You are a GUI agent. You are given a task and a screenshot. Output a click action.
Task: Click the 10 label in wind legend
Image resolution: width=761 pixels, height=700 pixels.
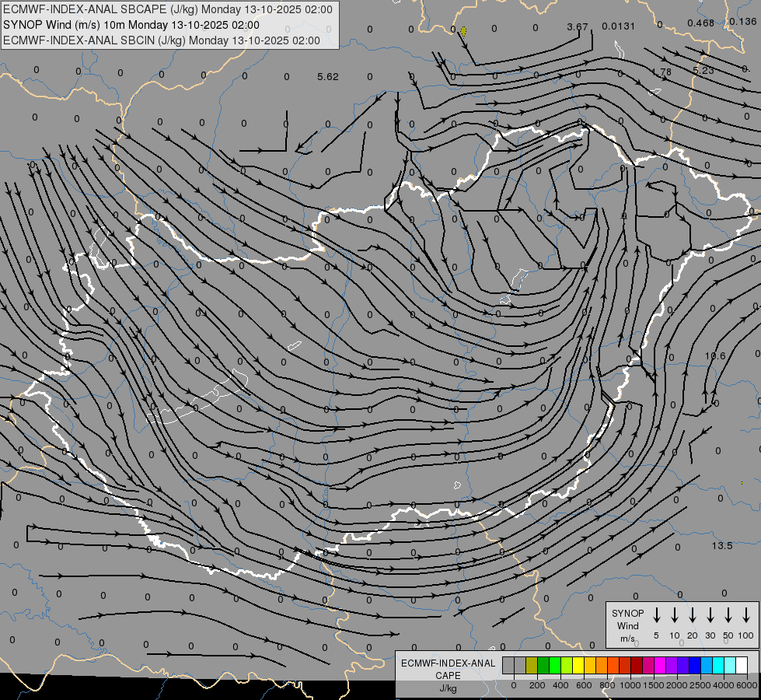pyautogui.click(x=675, y=636)
